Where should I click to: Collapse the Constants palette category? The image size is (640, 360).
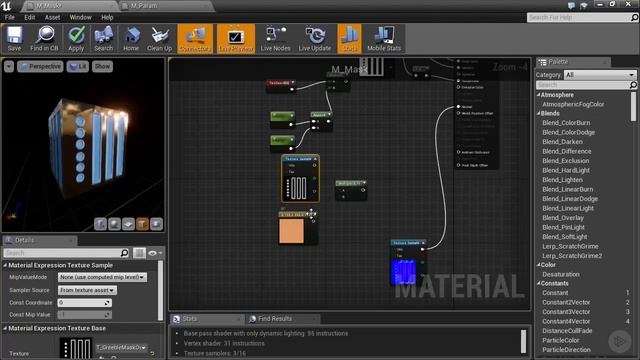click(x=538, y=283)
